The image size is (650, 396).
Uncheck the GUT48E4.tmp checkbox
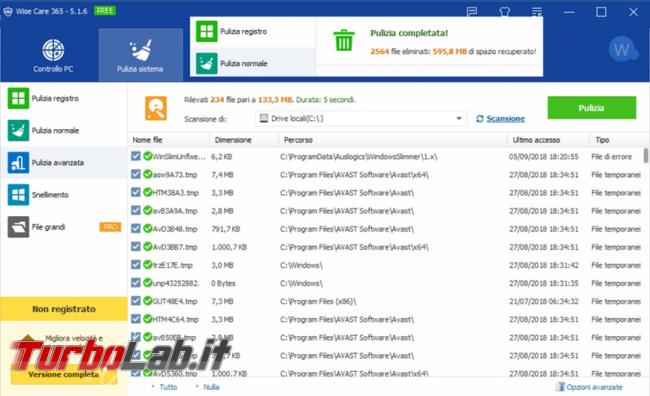click(136, 301)
